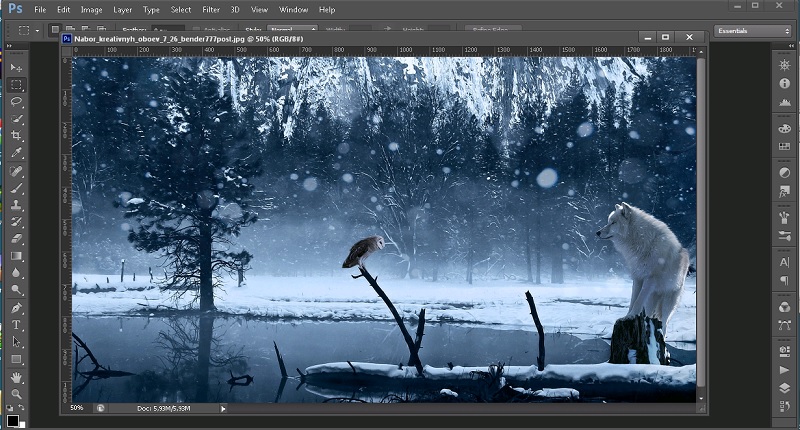Click the Refine Edge button
The width and height of the screenshot is (800, 430).
[490, 31]
